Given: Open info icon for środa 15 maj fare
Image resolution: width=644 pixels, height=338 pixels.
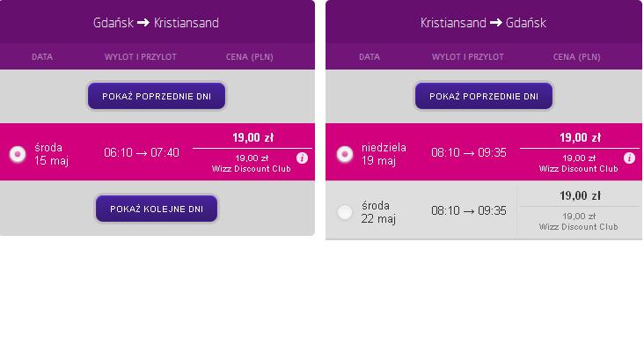Looking at the screenshot, I should [302, 158].
